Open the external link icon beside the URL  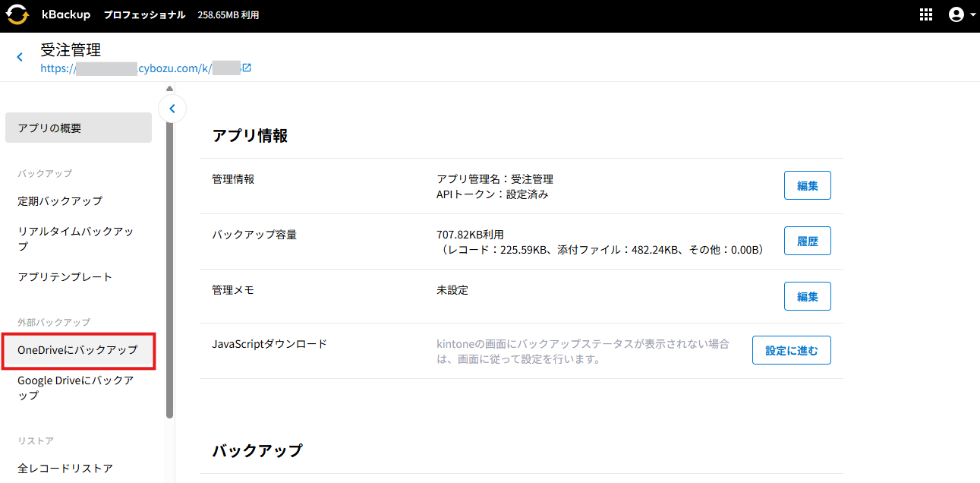click(x=247, y=68)
